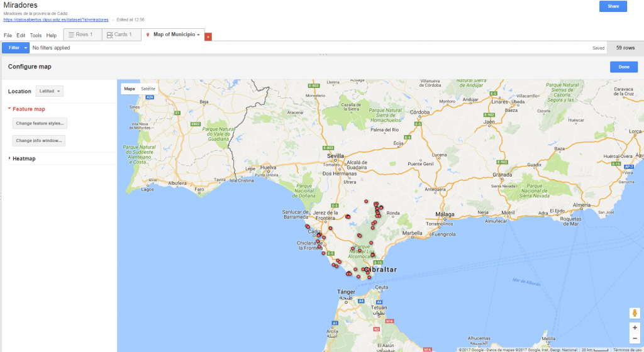The width and height of the screenshot is (644, 352).
Task: Click the Córdoba label on the map
Action: pyautogui.click(x=419, y=112)
